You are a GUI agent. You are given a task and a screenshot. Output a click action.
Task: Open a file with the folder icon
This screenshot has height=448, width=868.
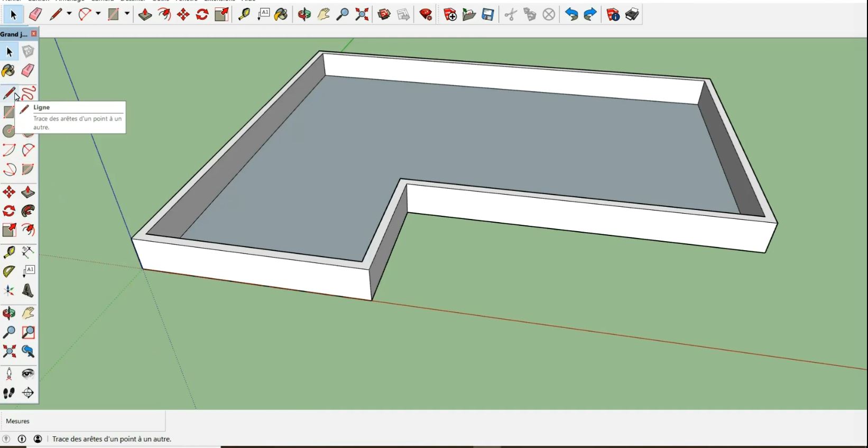click(x=469, y=14)
